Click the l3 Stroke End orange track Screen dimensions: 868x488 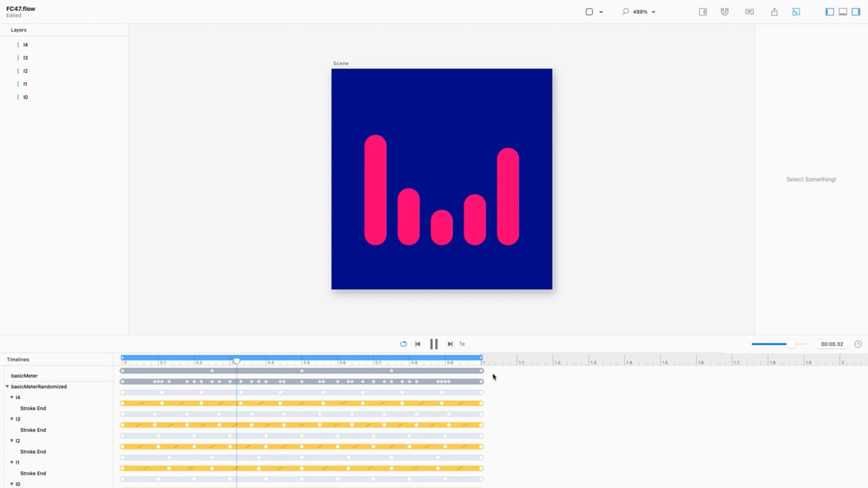pyautogui.click(x=302, y=425)
